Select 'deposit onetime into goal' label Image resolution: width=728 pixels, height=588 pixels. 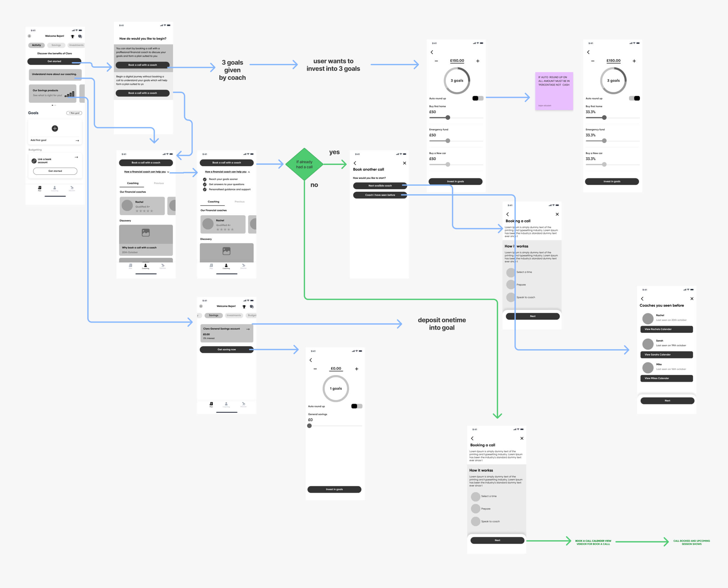[442, 324]
